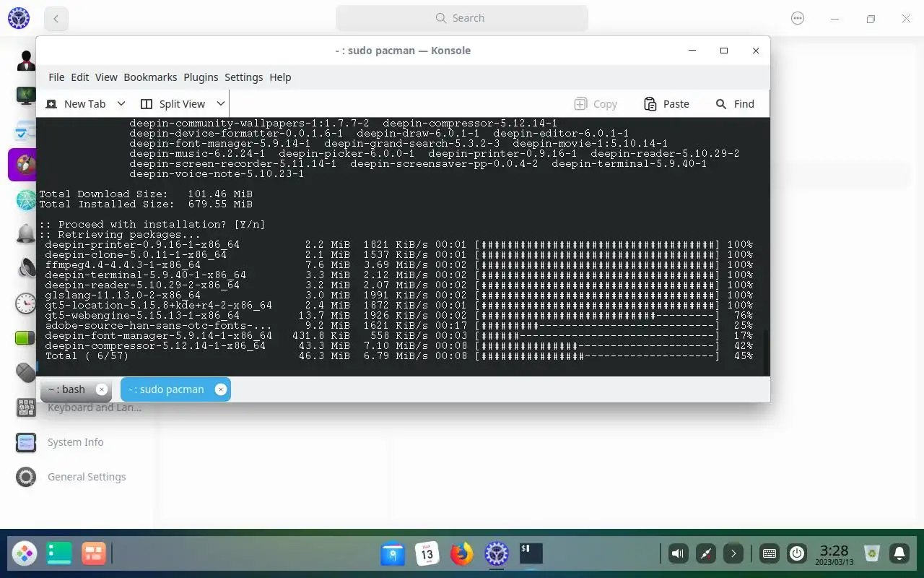Click the Konsole terminal dock icon
924x578 pixels.
click(531, 554)
